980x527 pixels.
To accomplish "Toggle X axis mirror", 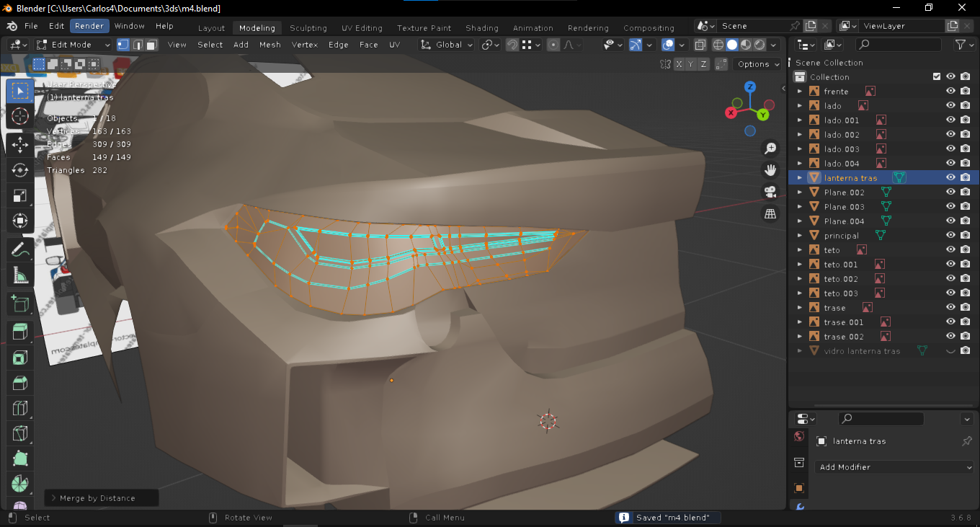I will pos(679,64).
